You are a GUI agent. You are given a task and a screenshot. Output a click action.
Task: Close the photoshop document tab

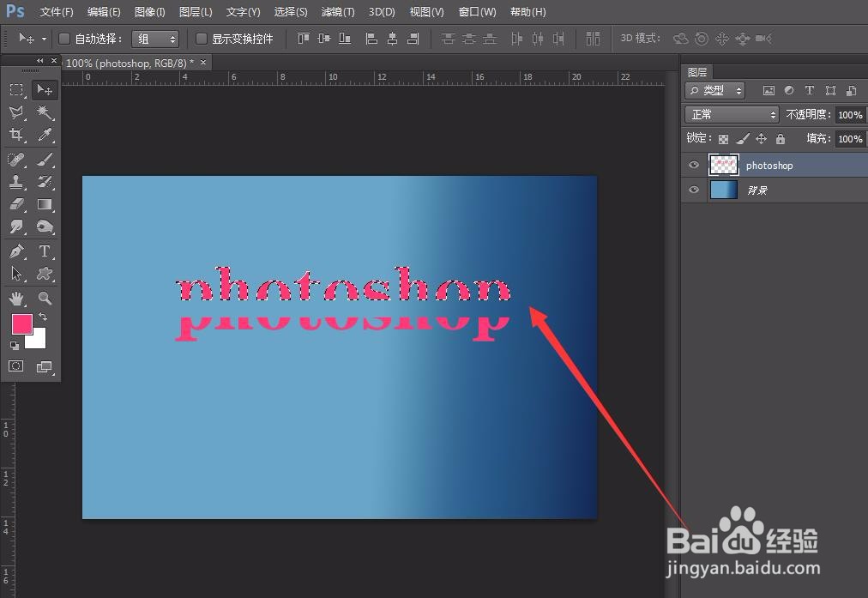click(203, 62)
